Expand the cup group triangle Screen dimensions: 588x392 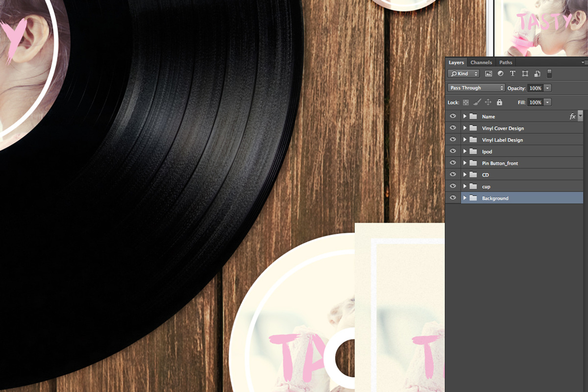(465, 186)
